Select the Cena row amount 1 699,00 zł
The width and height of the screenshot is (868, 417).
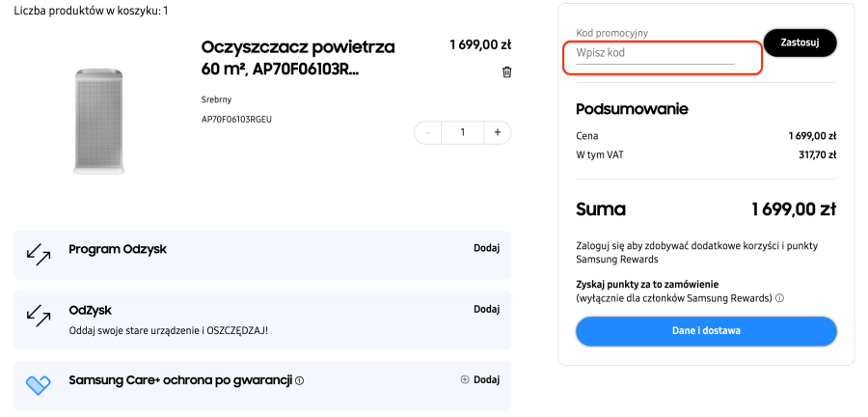click(812, 136)
